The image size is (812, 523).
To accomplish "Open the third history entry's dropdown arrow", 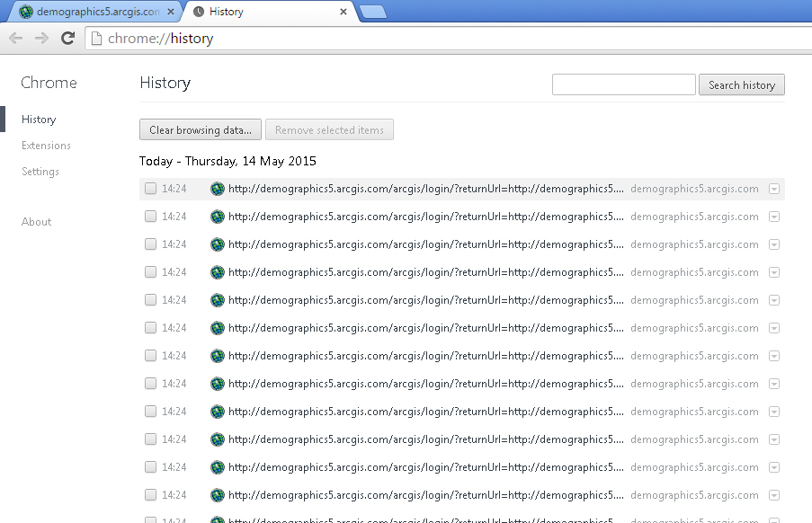I will tap(774, 244).
